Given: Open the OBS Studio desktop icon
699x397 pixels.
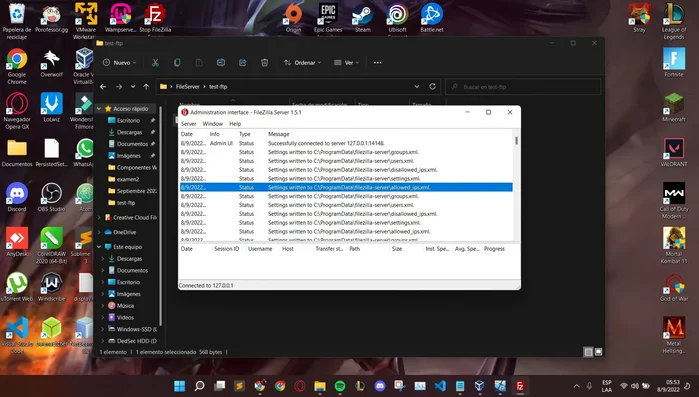Looking at the screenshot, I should (51, 197).
